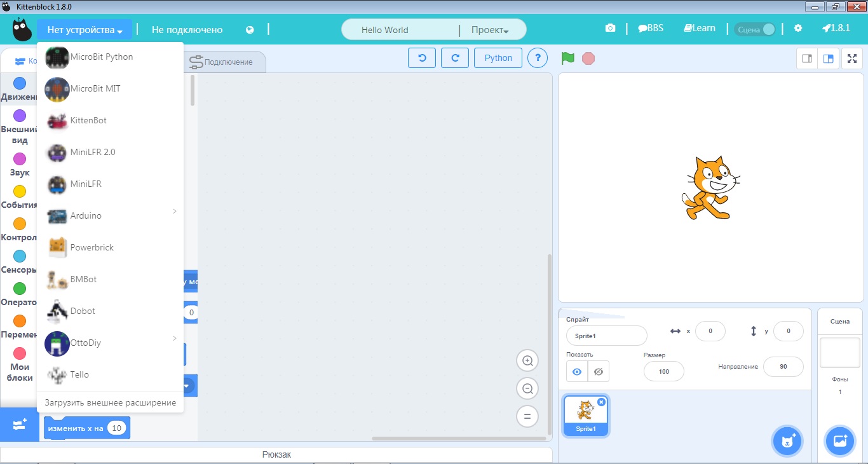Select the Сенсоры block category
Image resolution: width=868 pixels, height=464 pixels.
[x=20, y=261]
